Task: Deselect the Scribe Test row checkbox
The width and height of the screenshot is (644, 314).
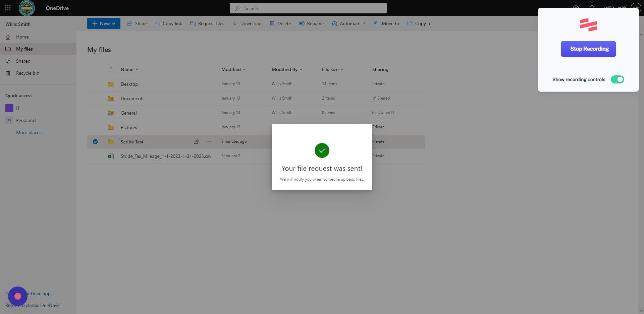Action: pos(95,141)
